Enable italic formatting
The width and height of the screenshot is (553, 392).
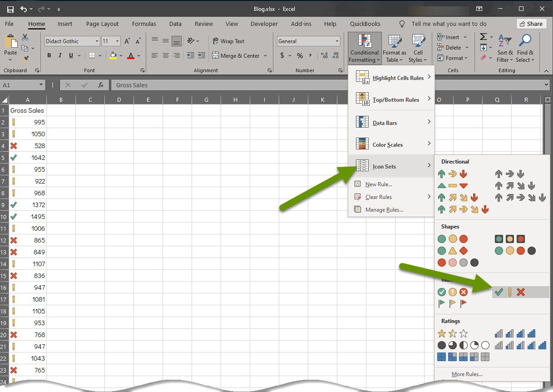point(60,55)
